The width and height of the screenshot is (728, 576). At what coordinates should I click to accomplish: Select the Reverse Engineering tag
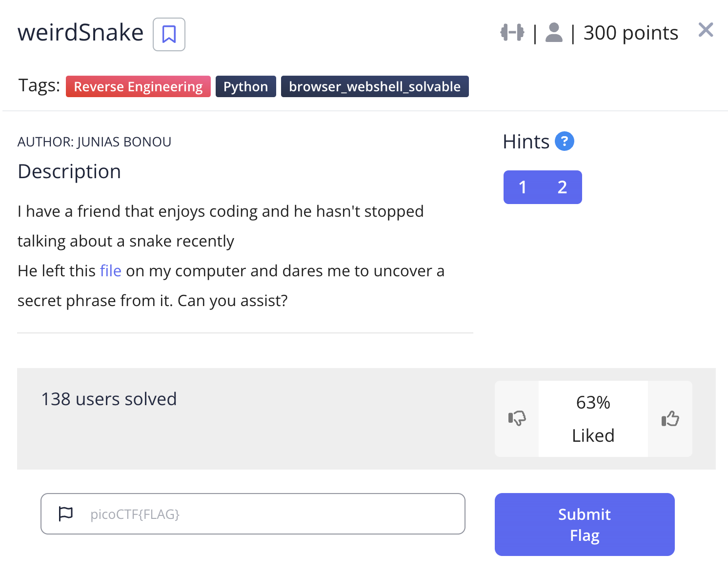click(x=138, y=86)
